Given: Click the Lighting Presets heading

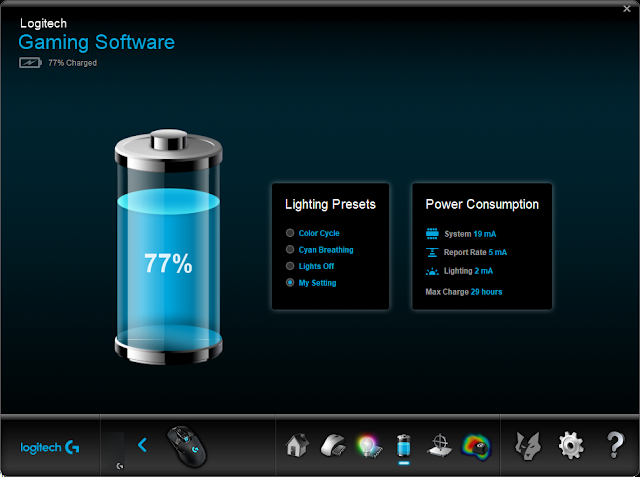Looking at the screenshot, I should point(330,204).
